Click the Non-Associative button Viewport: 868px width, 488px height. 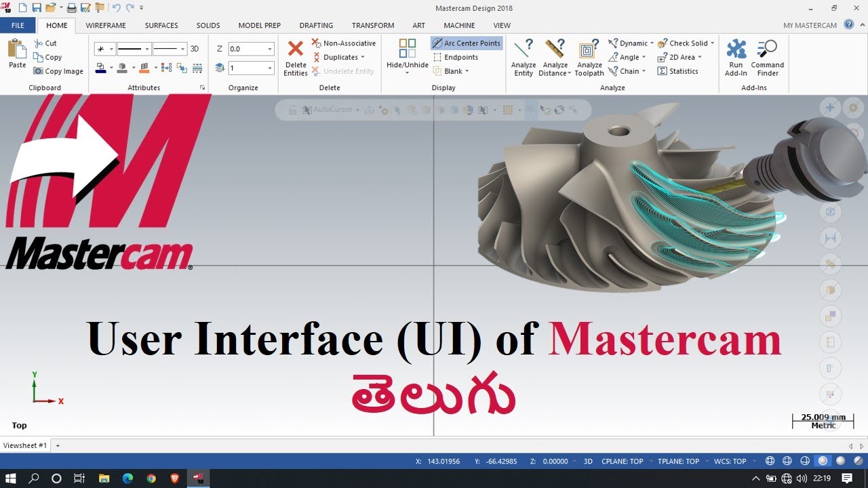click(x=343, y=43)
